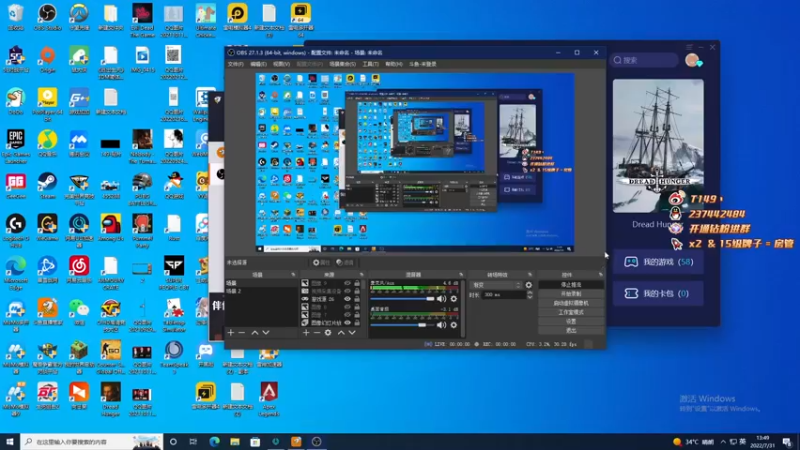Select the Epic Games Launcher desktop icon
The image size is (800, 450).
coord(16,146)
